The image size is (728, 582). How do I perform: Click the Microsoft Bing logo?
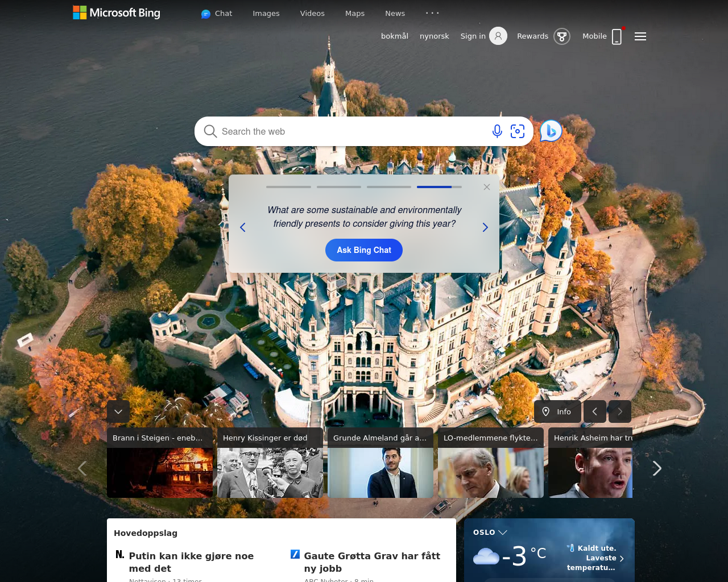tap(117, 13)
